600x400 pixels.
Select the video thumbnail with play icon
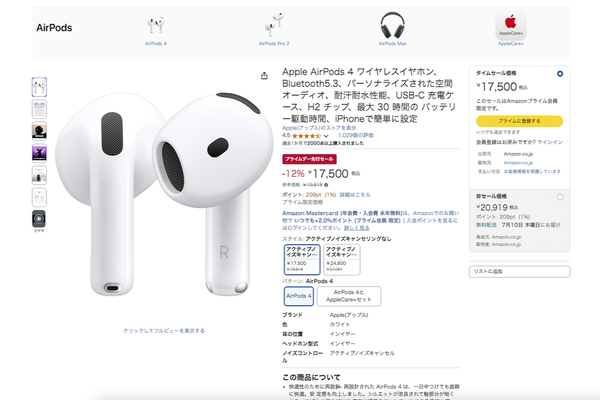[x=39, y=219]
